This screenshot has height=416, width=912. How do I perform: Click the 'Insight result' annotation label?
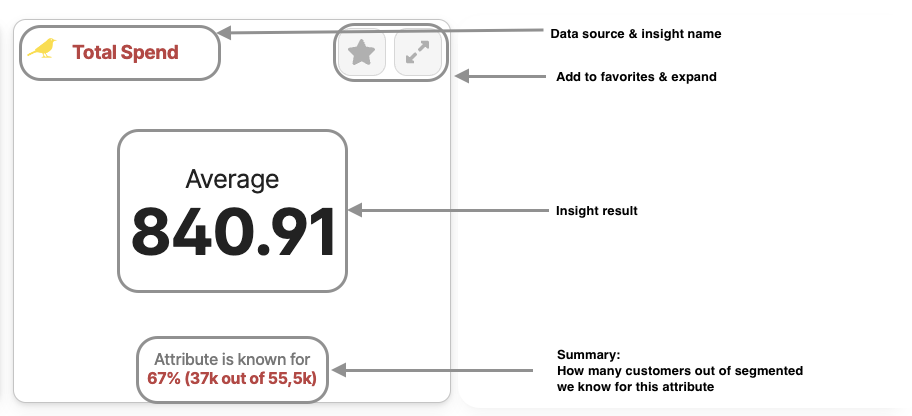tap(597, 211)
